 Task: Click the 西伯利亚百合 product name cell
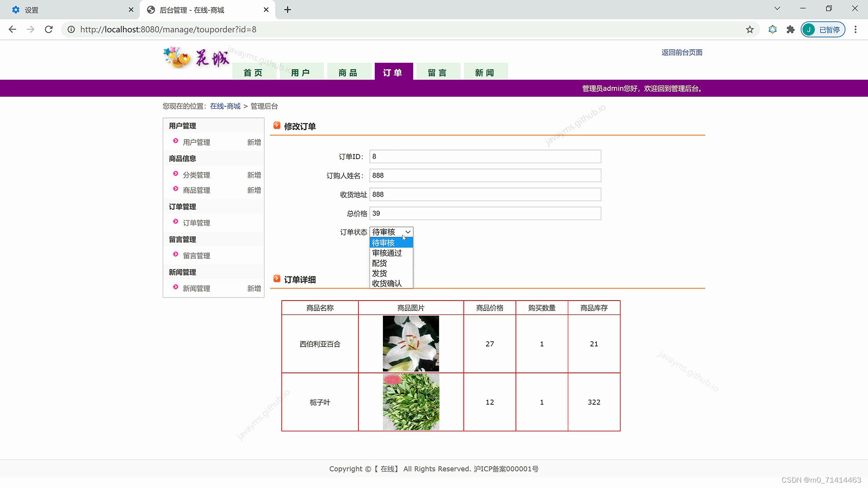320,344
